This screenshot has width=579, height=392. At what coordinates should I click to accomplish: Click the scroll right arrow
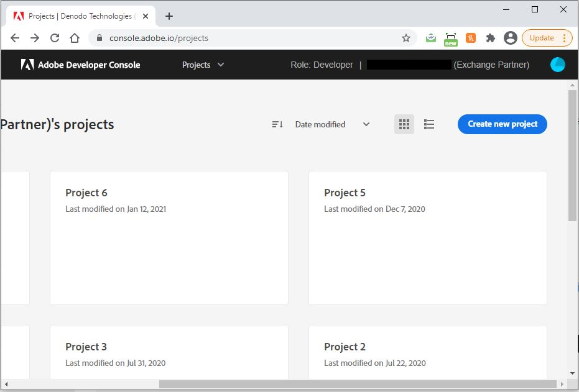pyautogui.click(x=562, y=385)
